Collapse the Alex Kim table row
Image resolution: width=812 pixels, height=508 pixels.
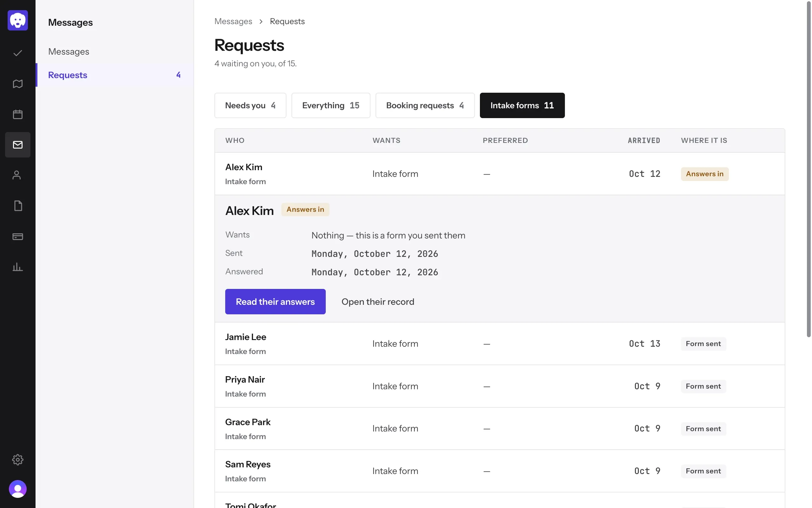[x=500, y=174]
